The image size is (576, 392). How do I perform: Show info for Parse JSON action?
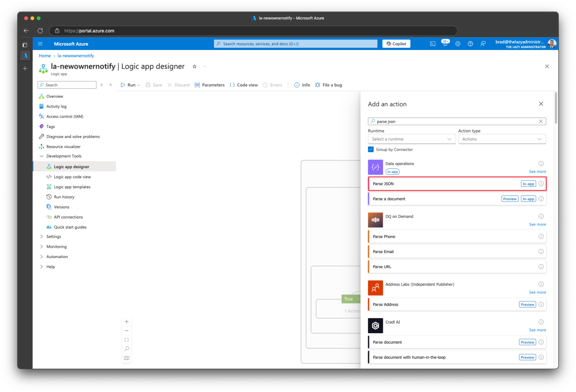tap(541, 184)
